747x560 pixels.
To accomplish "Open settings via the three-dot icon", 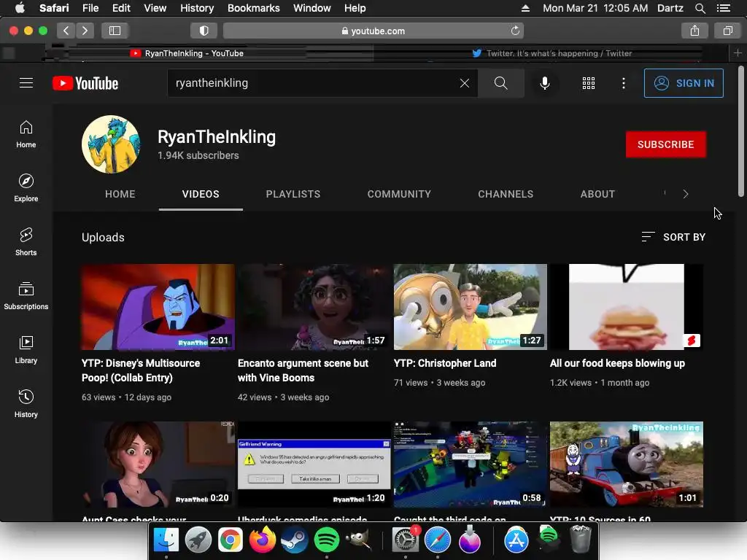I will 624,83.
